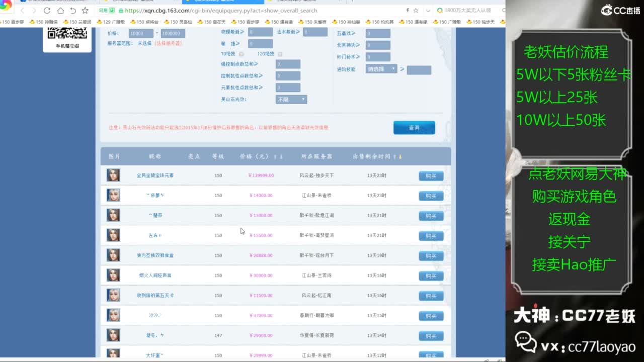Click 选择服务器 link
Screen dimensions: 644x362
(168, 44)
